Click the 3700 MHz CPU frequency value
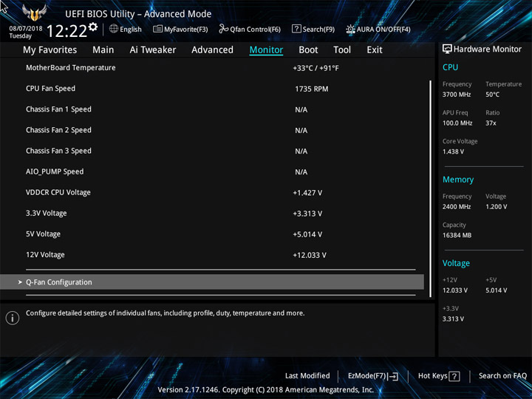The width and height of the screenshot is (532, 399). click(457, 95)
